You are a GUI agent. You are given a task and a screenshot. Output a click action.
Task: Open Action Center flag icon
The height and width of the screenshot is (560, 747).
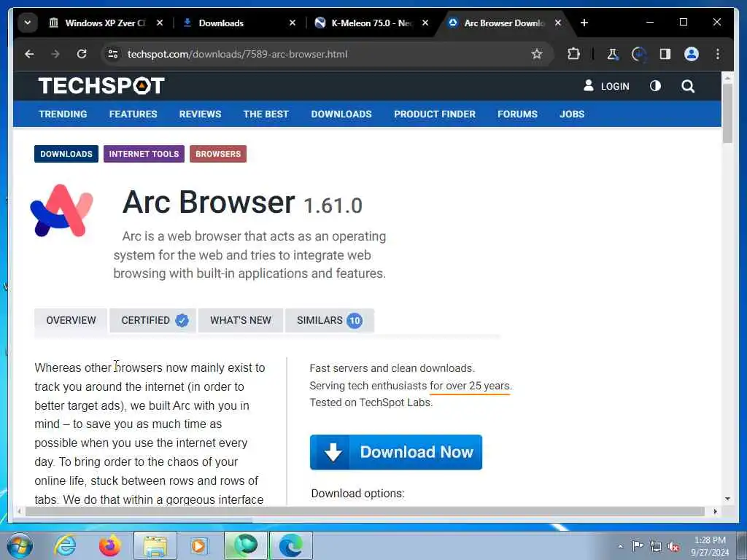coord(638,546)
